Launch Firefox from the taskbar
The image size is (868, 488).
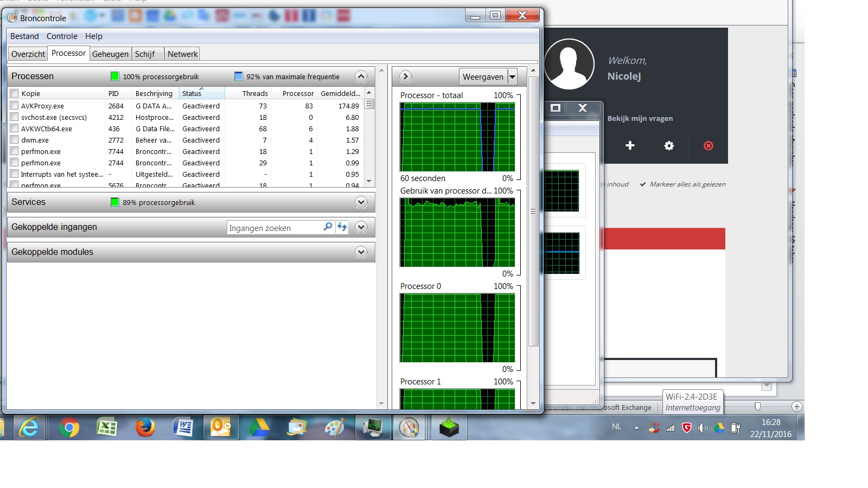[x=145, y=428]
